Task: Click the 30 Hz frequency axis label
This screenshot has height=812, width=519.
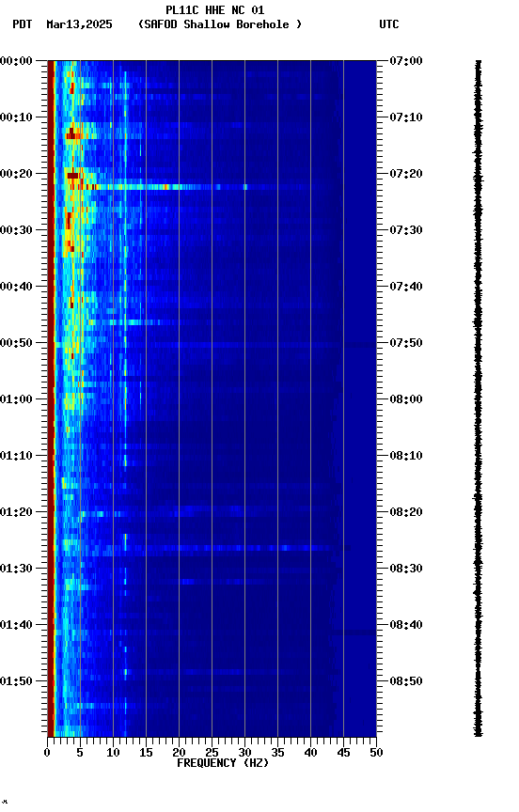Action: [x=245, y=753]
